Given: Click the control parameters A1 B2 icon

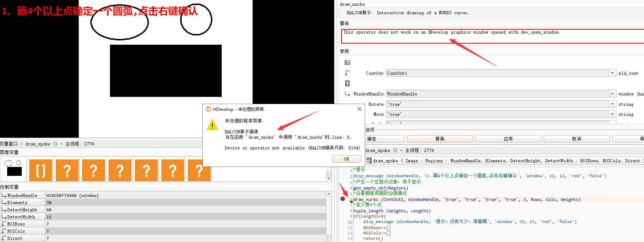Looking at the screenshot, I should tap(347, 83).
